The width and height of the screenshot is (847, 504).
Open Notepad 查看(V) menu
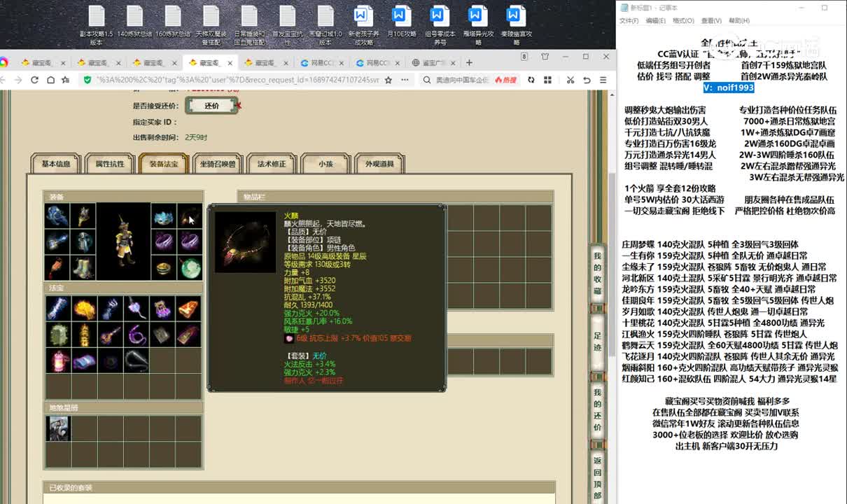(x=711, y=21)
